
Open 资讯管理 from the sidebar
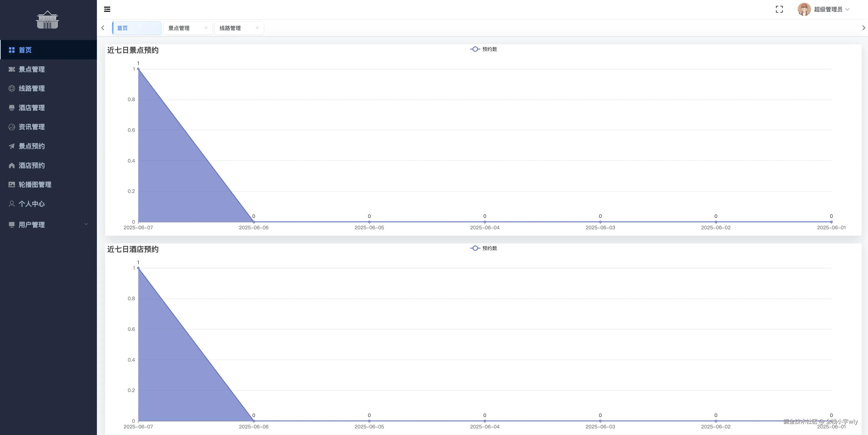point(31,127)
